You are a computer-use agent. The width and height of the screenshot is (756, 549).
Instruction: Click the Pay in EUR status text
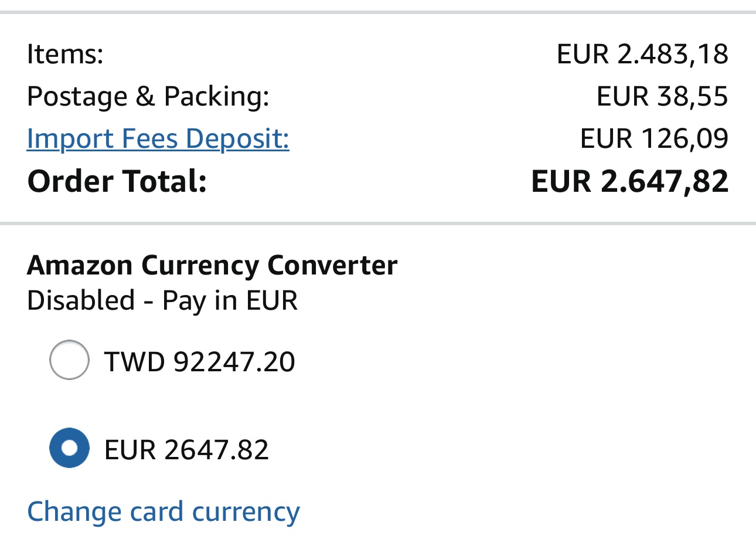(230, 300)
